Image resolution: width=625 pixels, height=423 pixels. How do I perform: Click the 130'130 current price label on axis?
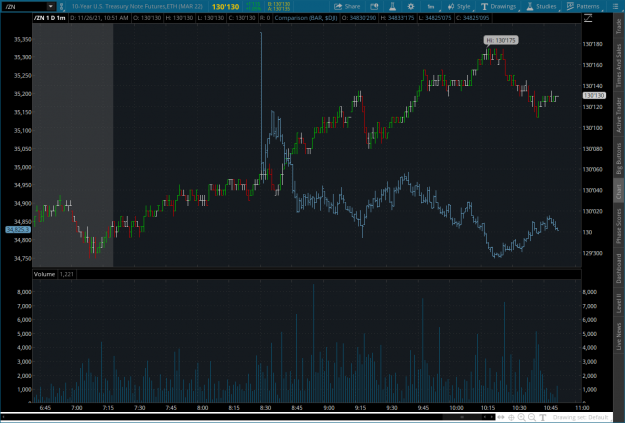[594, 96]
